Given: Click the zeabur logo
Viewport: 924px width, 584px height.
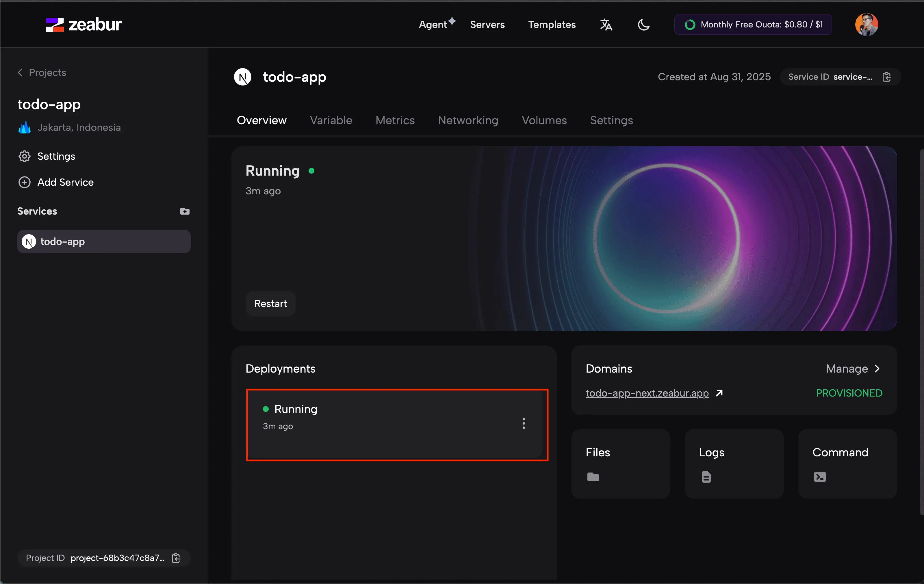Looking at the screenshot, I should [84, 25].
